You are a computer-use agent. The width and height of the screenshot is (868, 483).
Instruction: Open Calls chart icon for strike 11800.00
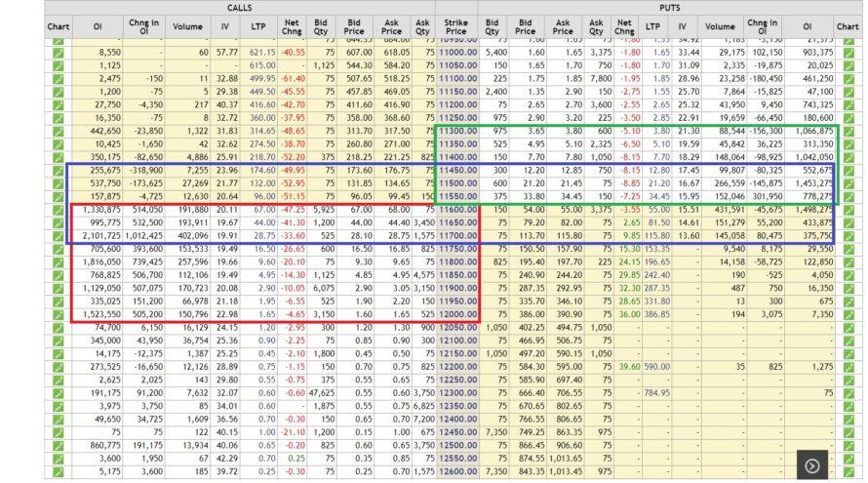[59, 262]
